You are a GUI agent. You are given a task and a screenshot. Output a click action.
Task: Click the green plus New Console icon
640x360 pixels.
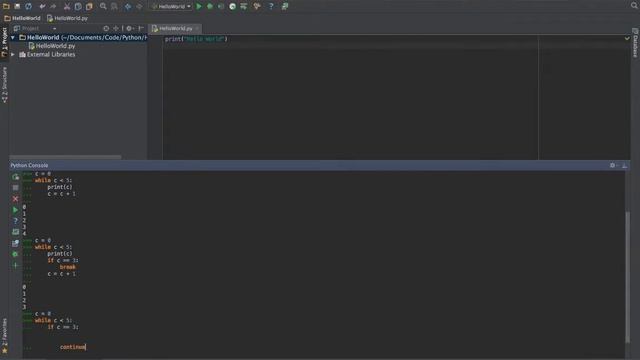click(x=16, y=265)
